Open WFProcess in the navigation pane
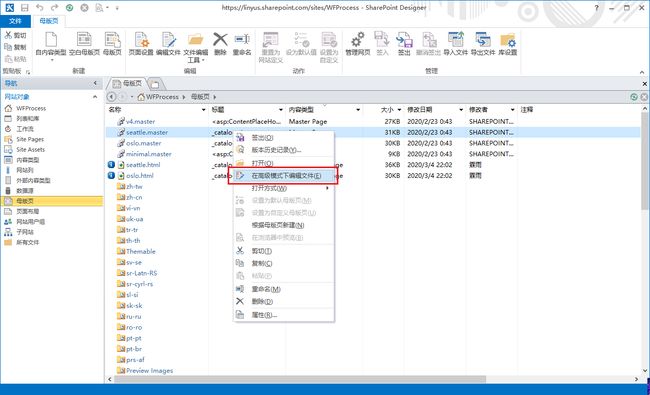This screenshot has height=395, width=650. (x=31, y=108)
